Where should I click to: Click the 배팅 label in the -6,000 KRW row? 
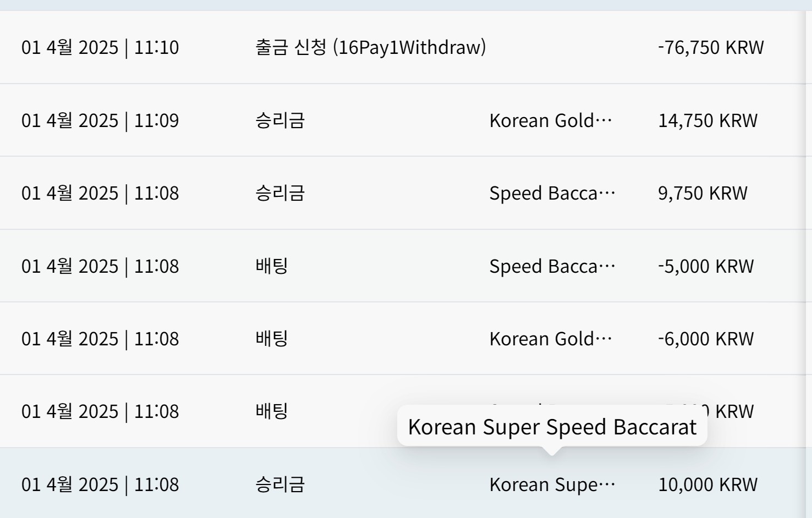(272, 339)
